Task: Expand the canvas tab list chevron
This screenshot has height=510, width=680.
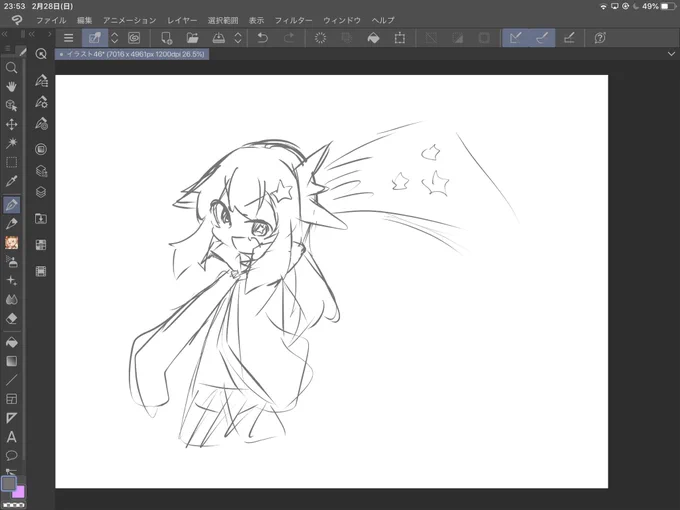Action: point(671,54)
